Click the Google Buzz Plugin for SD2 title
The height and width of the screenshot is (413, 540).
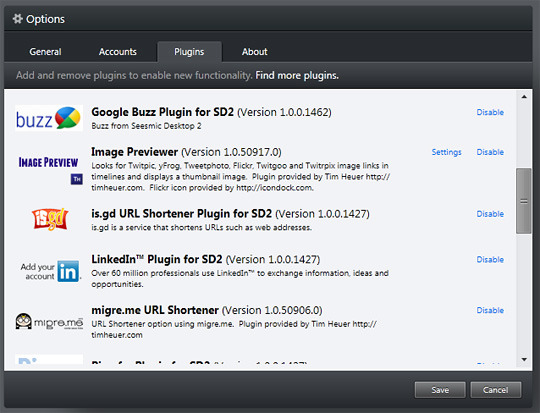(x=163, y=112)
